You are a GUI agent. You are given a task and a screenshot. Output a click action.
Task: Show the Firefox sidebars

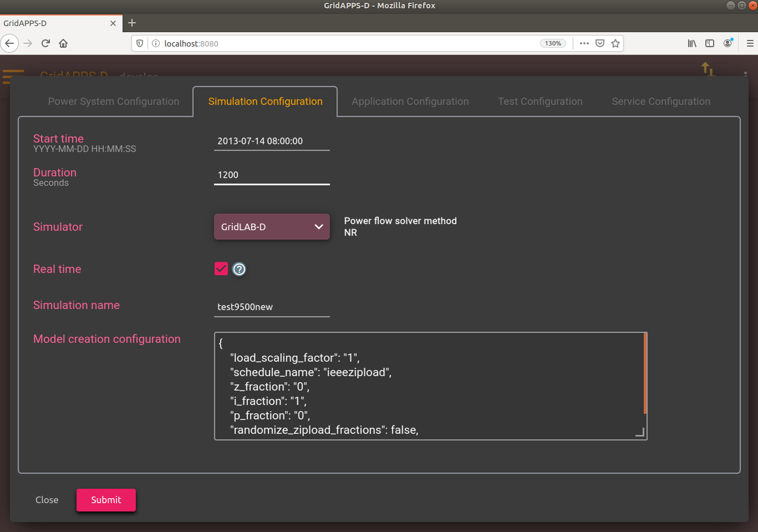(710, 43)
